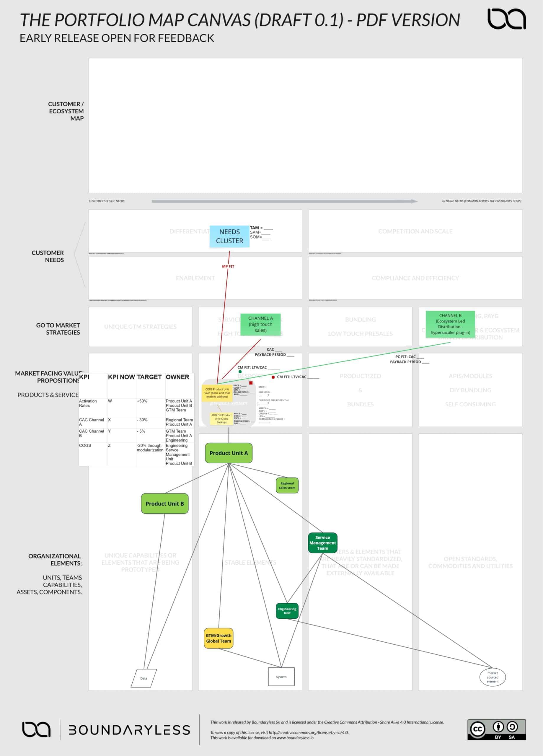The height and width of the screenshot is (756, 543).
Task: Expand the ADD ON Product Unit Cloud Backup note
Action: click(x=221, y=419)
